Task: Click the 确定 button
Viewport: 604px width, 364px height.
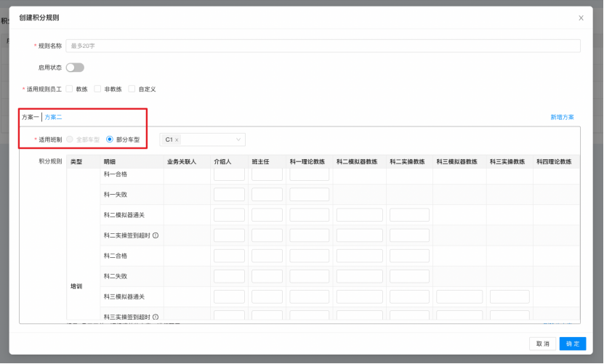Action: [x=573, y=344]
